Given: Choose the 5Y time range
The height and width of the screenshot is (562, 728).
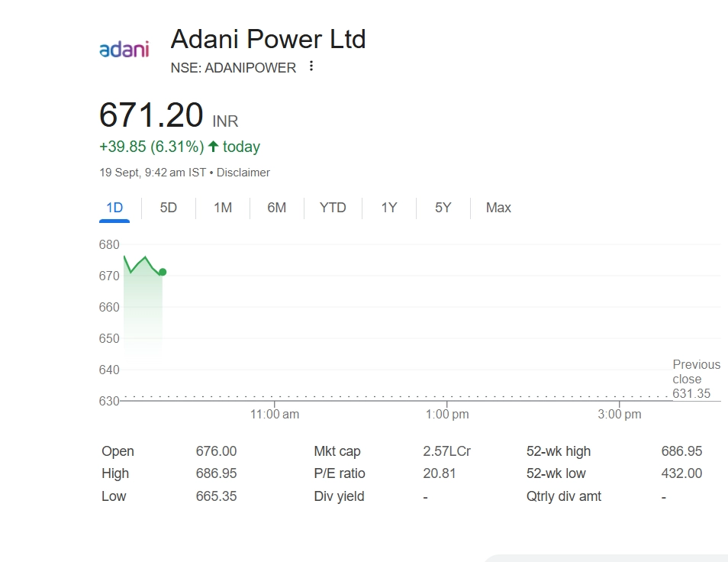Looking at the screenshot, I should 443,208.
